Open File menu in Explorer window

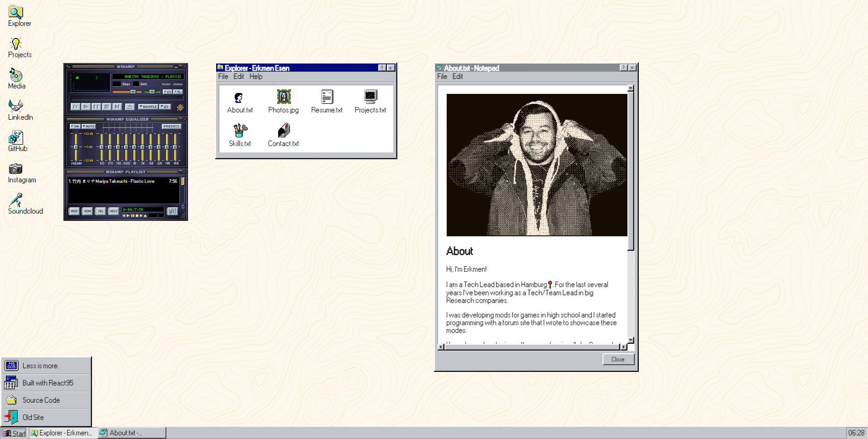[223, 77]
